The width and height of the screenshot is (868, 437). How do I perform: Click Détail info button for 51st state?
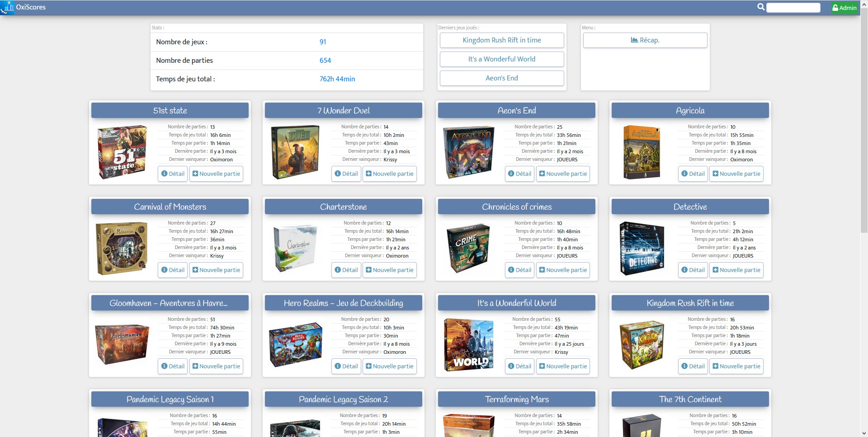tap(173, 174)
